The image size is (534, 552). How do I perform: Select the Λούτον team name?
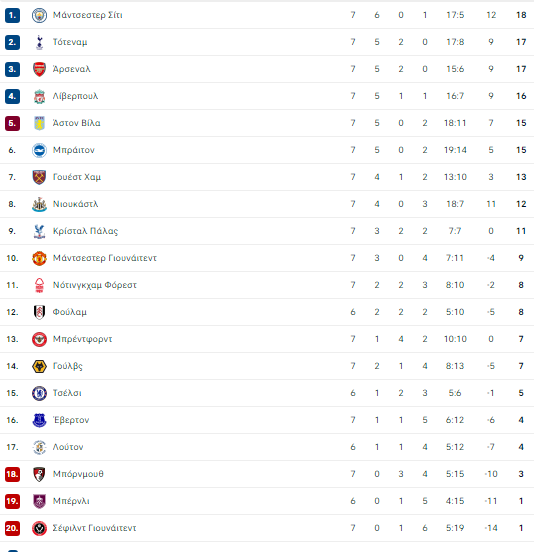[68, 447]
